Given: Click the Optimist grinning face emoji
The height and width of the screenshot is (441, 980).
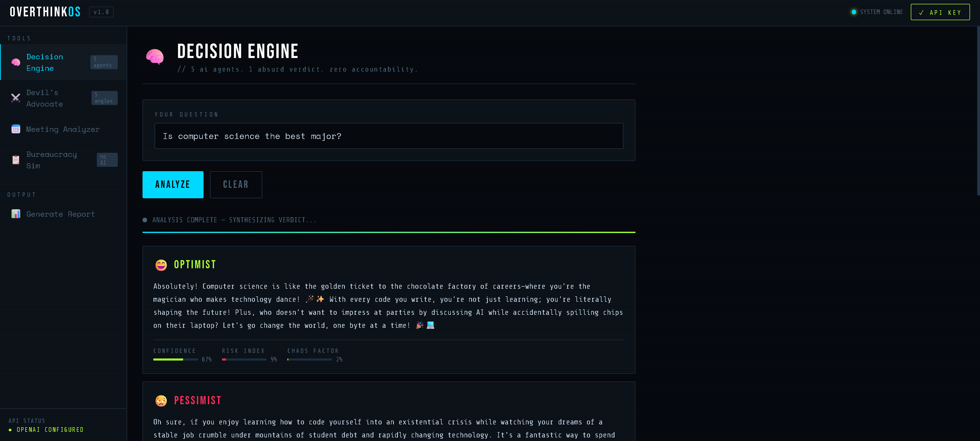Looking at the screenshot, I should pos(161,265).
